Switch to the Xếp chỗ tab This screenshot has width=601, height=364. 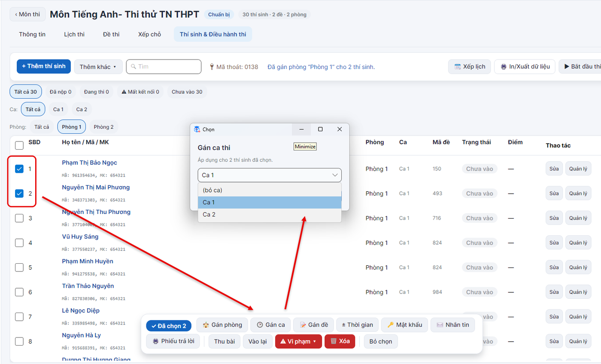pyautogui.click(x=149, y=34)
